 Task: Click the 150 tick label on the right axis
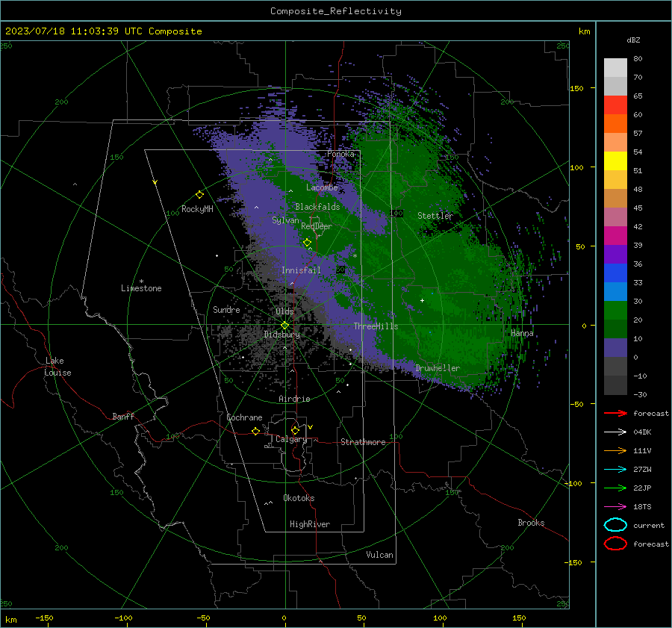click(577, 88)
